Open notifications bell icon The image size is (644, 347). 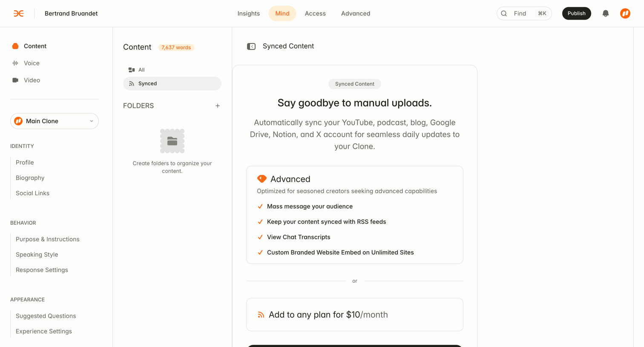tap(606, 14)
